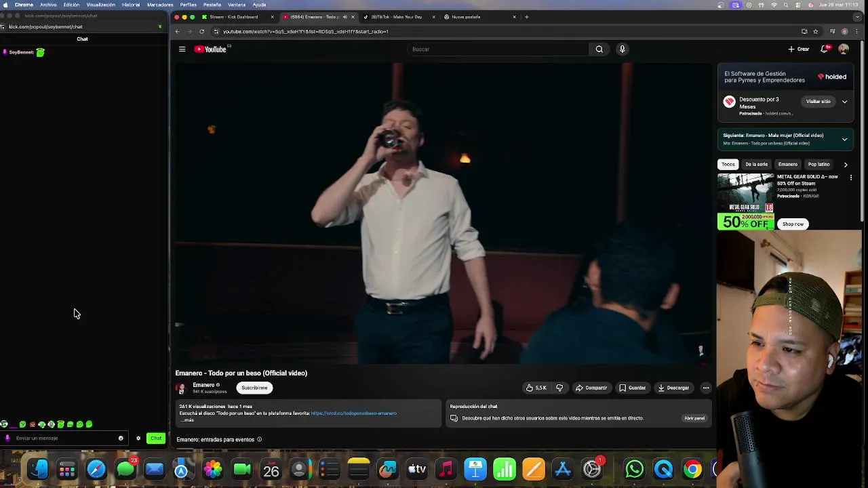The width and height of the screenshot is (868, 488).
Task: Open System Settings in the Dock
Action: 592,469
